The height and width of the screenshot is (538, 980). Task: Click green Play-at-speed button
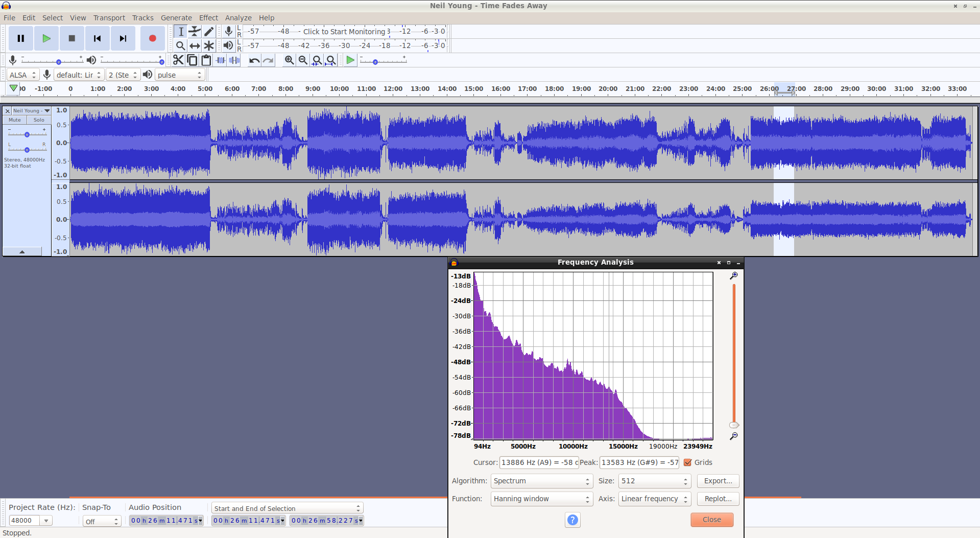pos(350,60)
